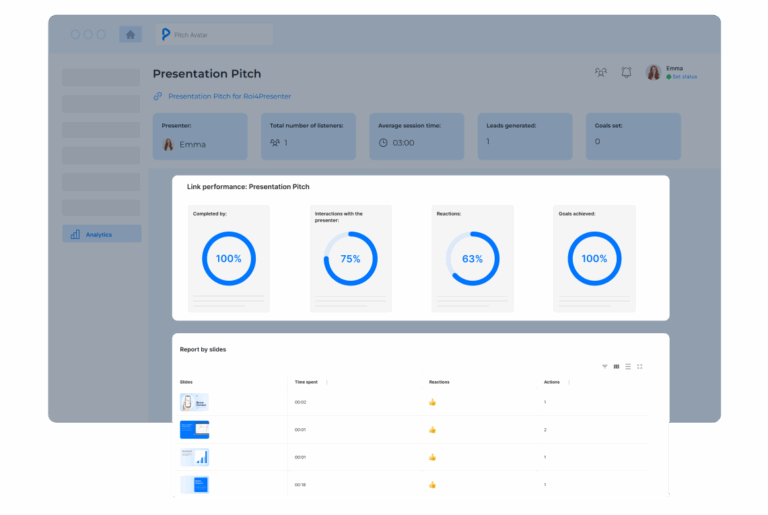Open the notifications bell
The image size is (768, 515).
coord(626,73)
